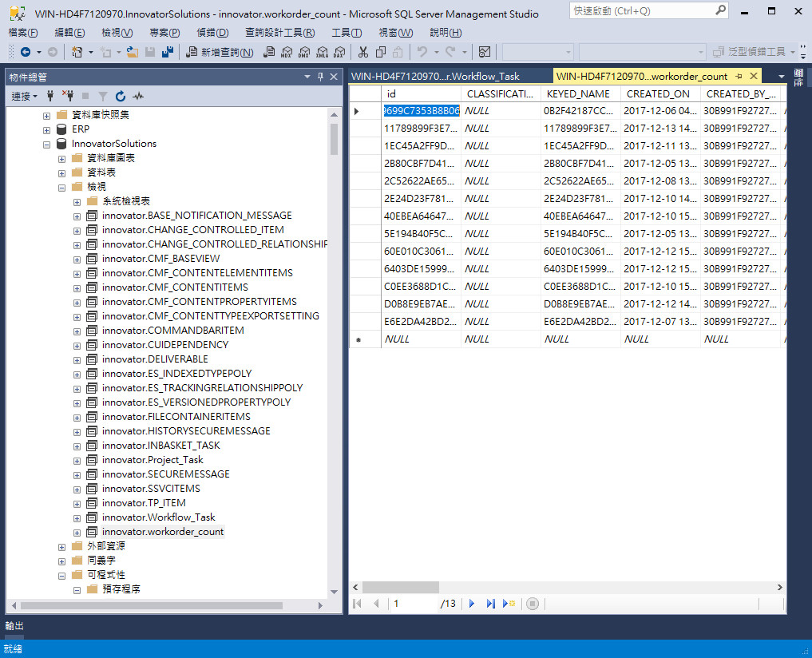The width and height of the screenshot is (812, 658).
Task: Click the grid horizontal scrollbar thumb
Action: (400, 587)
